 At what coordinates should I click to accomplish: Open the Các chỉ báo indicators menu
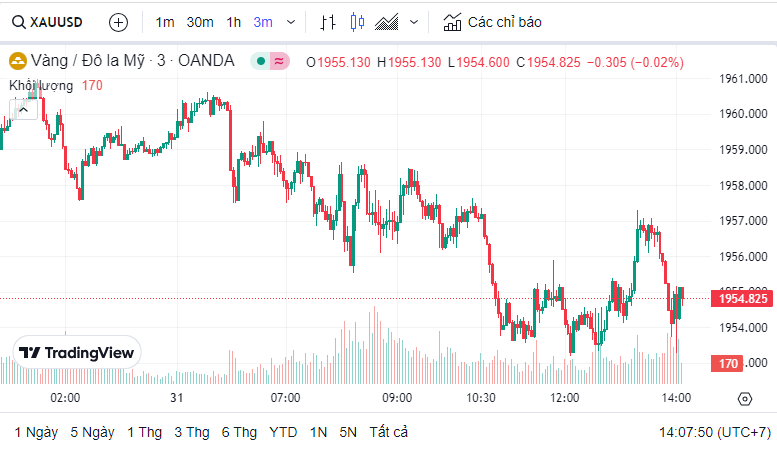coord(492,22)
